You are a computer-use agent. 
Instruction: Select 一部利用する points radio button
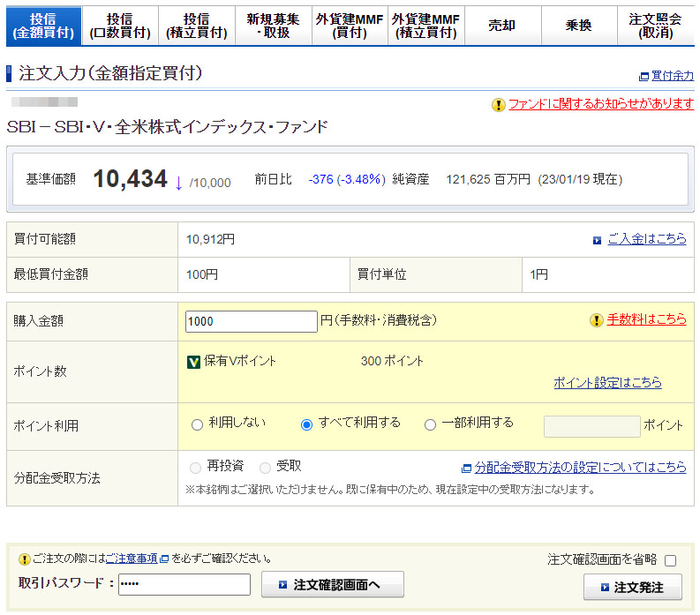point(431,424)
